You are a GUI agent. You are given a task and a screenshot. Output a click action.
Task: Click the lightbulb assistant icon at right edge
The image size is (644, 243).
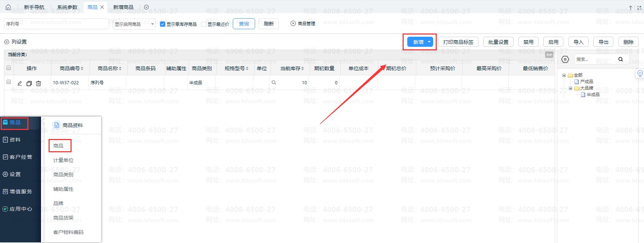(640, 73)
